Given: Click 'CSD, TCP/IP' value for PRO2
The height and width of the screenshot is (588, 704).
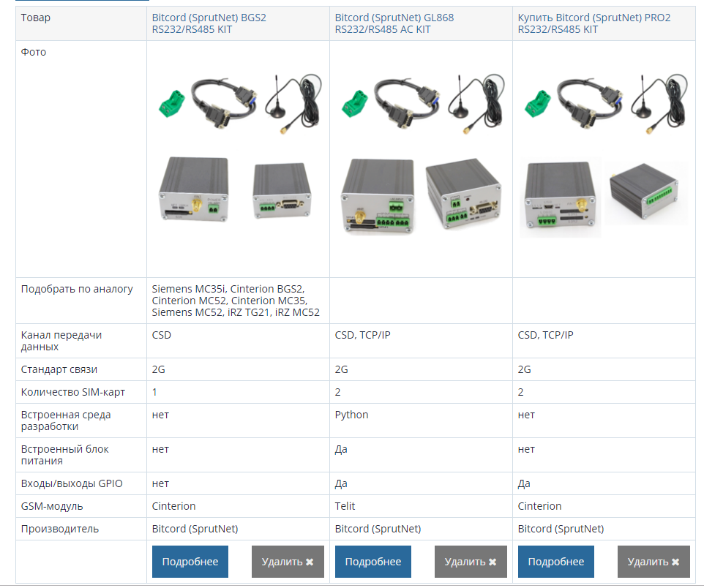Looking at the screenshot, I should pyautogui.click(x=545, y=335).
